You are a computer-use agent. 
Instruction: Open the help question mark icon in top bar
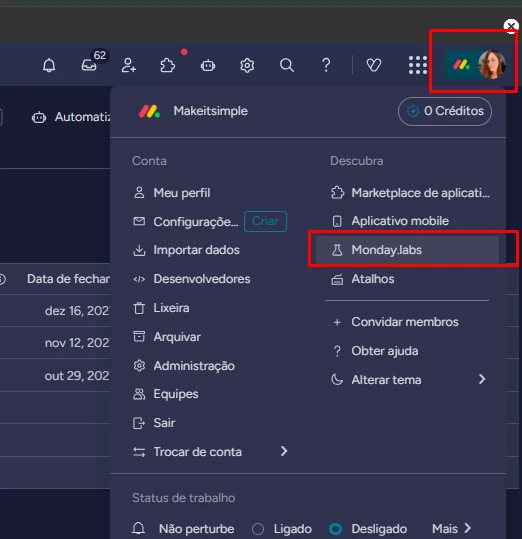coord(326,65)
